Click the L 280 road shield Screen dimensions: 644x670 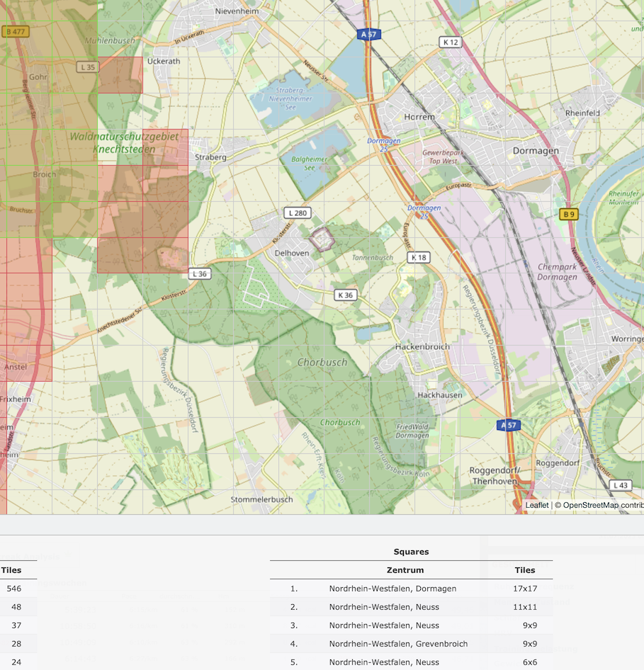297,212
